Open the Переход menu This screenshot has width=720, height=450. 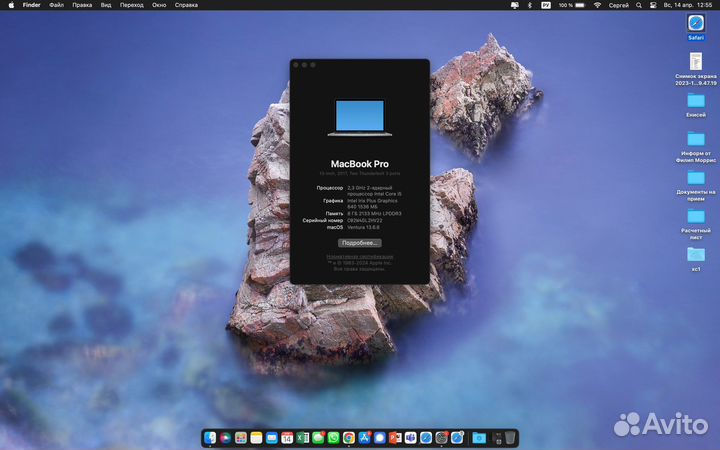point(131,5)
